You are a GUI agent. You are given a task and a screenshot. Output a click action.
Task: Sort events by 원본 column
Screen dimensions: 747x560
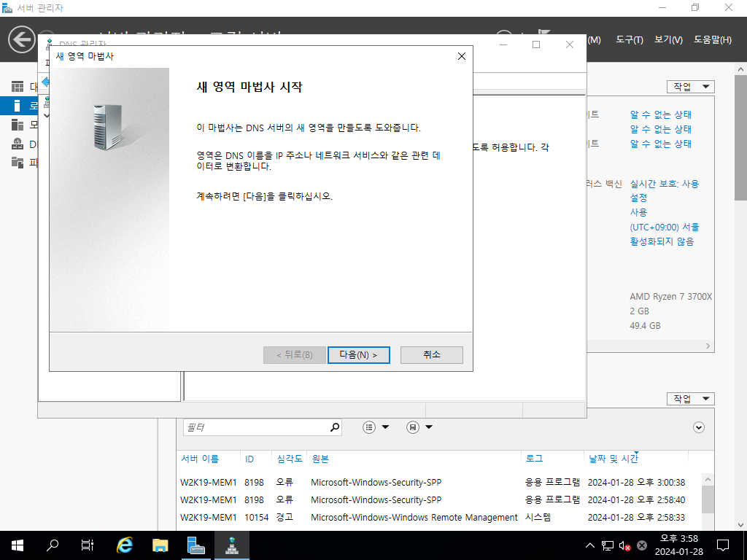pos(320,459)
